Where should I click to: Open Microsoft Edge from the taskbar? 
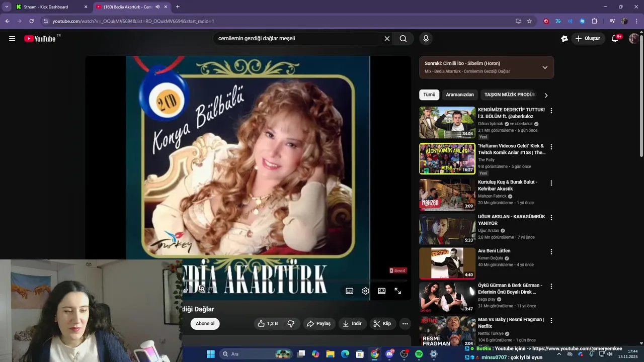tap(345, 354)
